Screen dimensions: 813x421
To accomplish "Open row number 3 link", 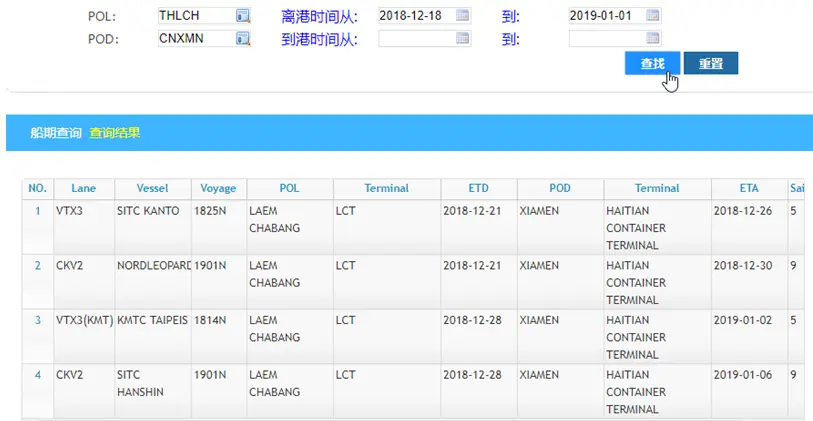I will coord(37,320).
